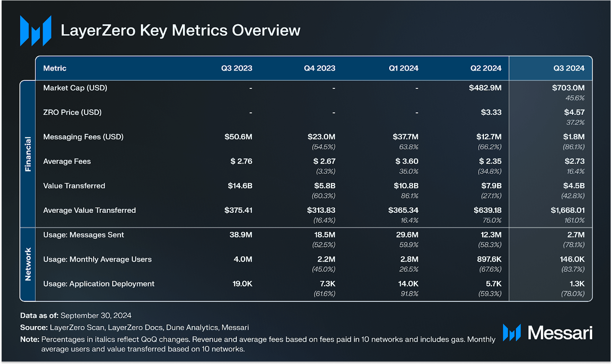The width and height of the screenshot is (612, 364).
Task: Click the 146.0K monthly users value
Action: [x=572, y=259]
